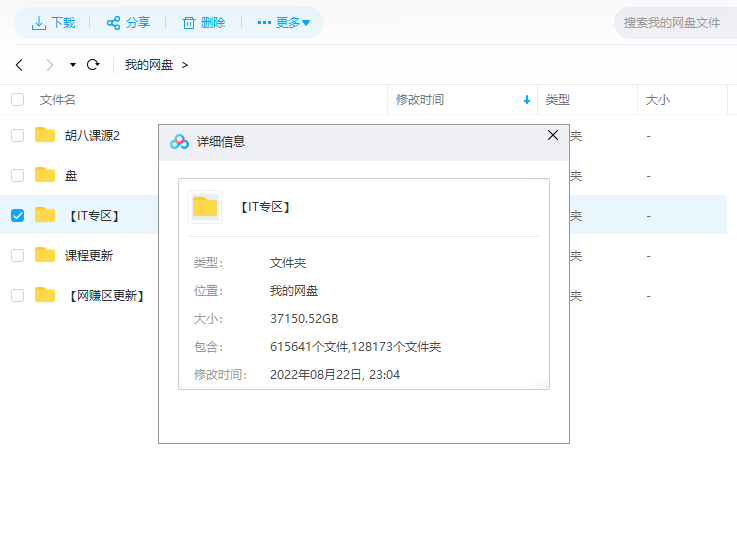Click the delete (删除) trash icon
Viewport: 737px width, 547px height.
[x=188, y=22]
